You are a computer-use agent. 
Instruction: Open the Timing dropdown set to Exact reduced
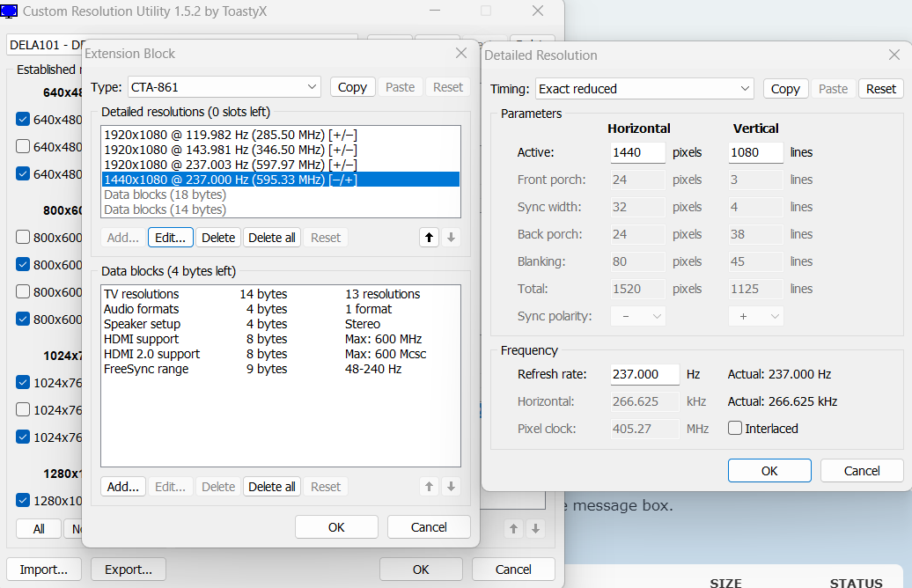[x=644, y=89]
